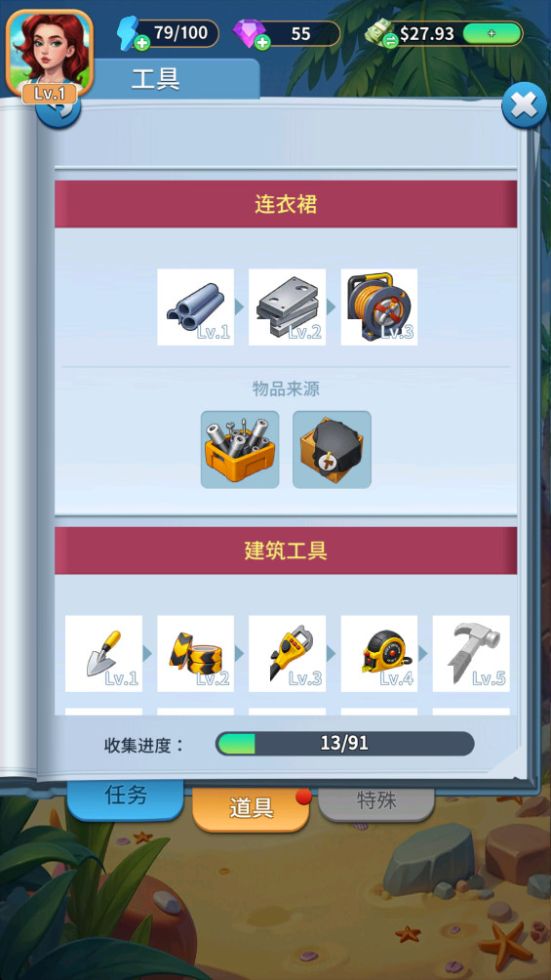This screenshot has width=551, height=980.
Task: Open the orange toolbox item source
Action: coord(240,449)
